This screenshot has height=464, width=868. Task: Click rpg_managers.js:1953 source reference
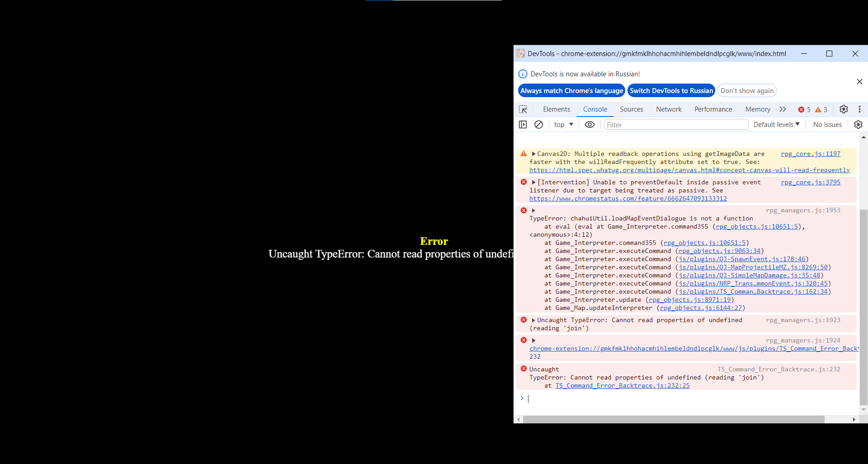coord(803,211)
